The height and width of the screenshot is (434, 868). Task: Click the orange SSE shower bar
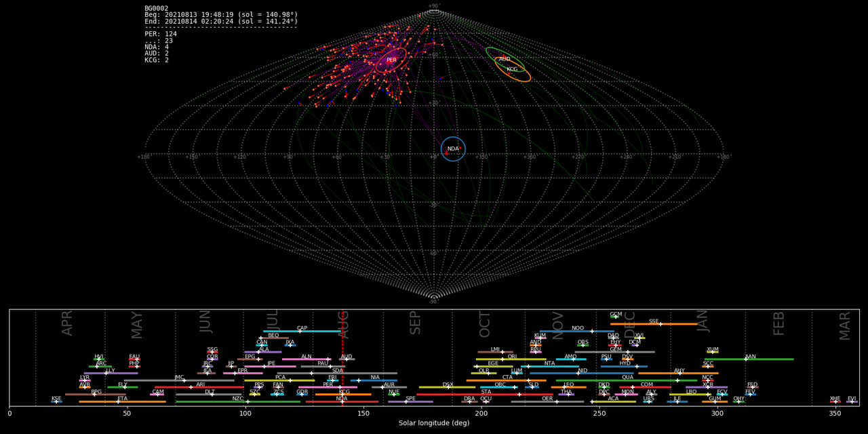click(654, 324)
